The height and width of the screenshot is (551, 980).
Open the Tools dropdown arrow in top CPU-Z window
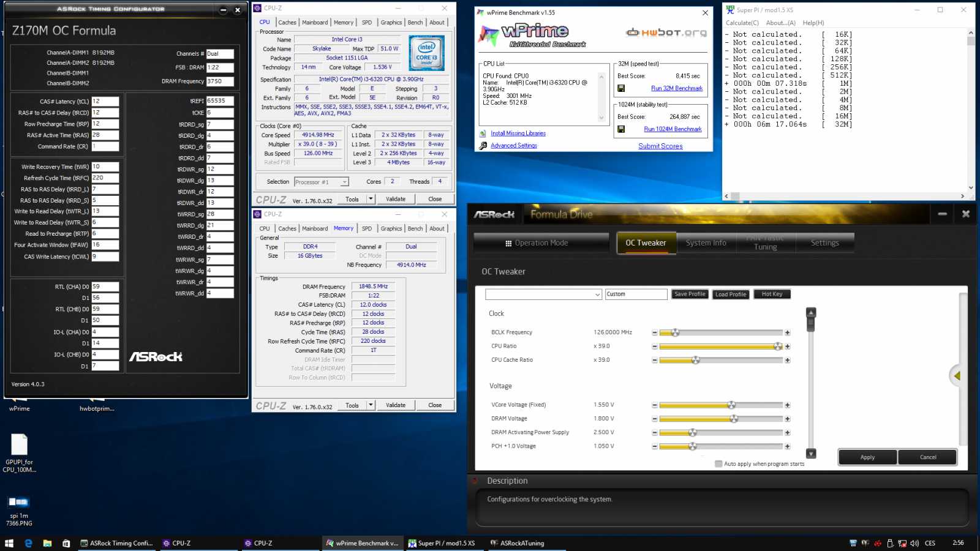click(371, 199)
